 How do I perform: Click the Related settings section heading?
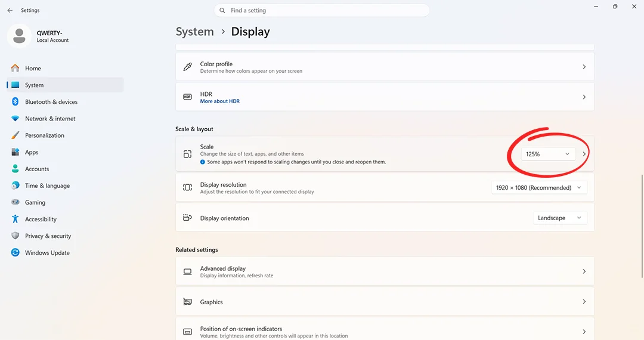(x=197, y=250)
